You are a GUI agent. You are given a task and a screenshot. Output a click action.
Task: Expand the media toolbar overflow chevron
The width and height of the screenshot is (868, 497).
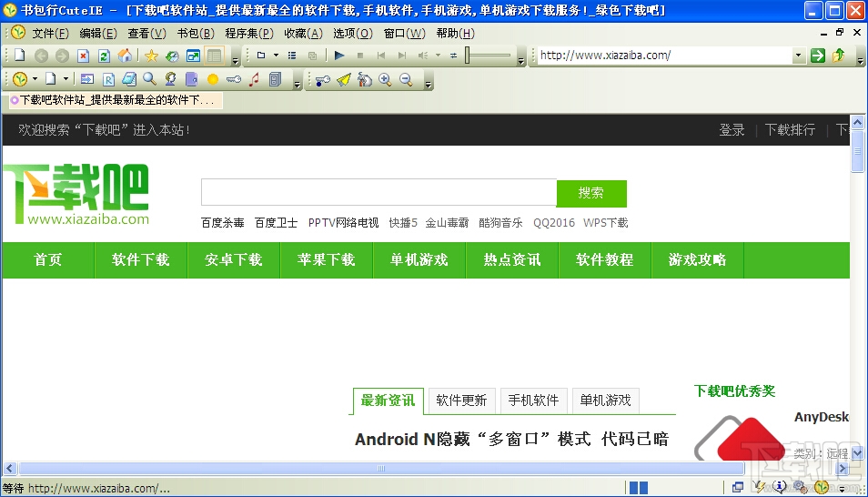coord(521,60)
